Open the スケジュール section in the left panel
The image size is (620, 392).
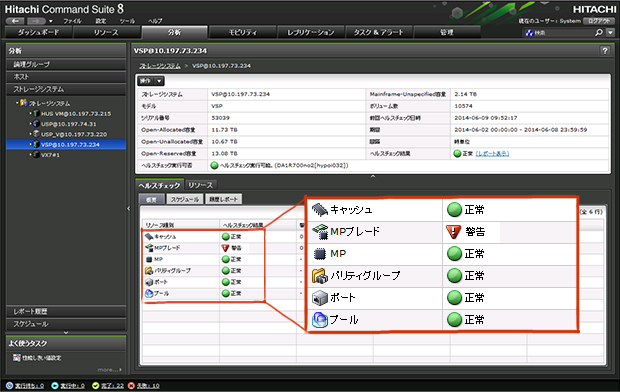coord(66,324)
